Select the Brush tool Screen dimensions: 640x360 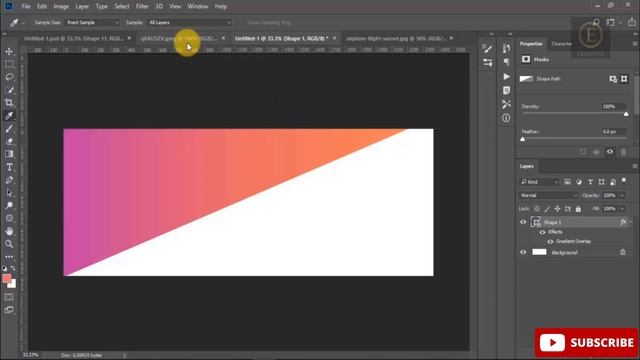(9, 129)
